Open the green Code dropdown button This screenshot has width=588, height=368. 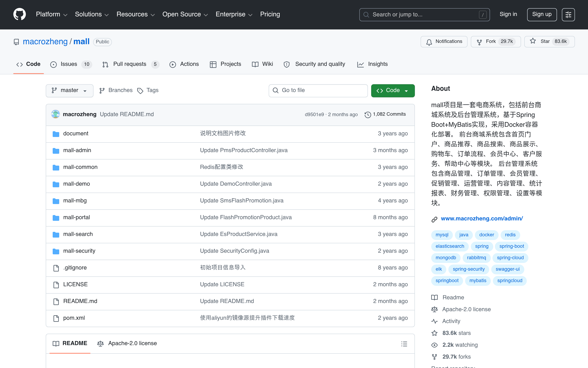(x=393, y=91)
